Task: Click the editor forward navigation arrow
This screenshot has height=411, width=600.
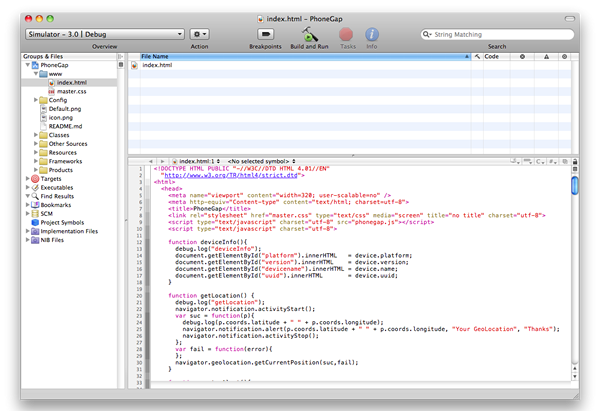Action: coord(162,161)
